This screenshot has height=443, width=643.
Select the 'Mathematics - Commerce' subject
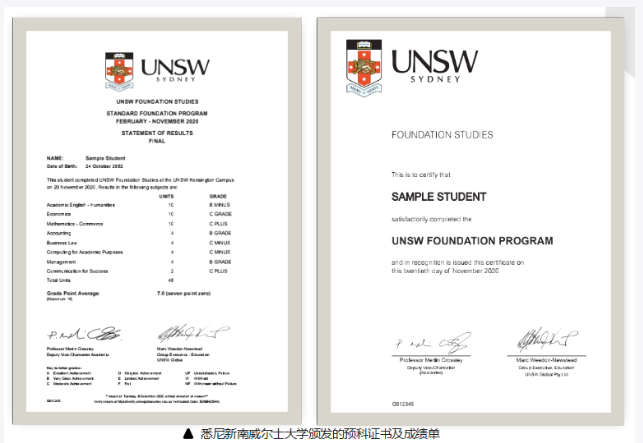(75, 224)
